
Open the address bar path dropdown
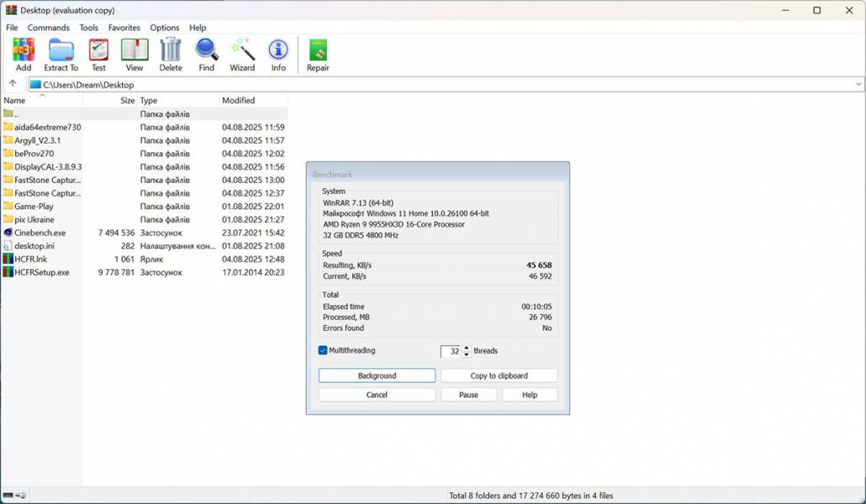coord(859,84)
